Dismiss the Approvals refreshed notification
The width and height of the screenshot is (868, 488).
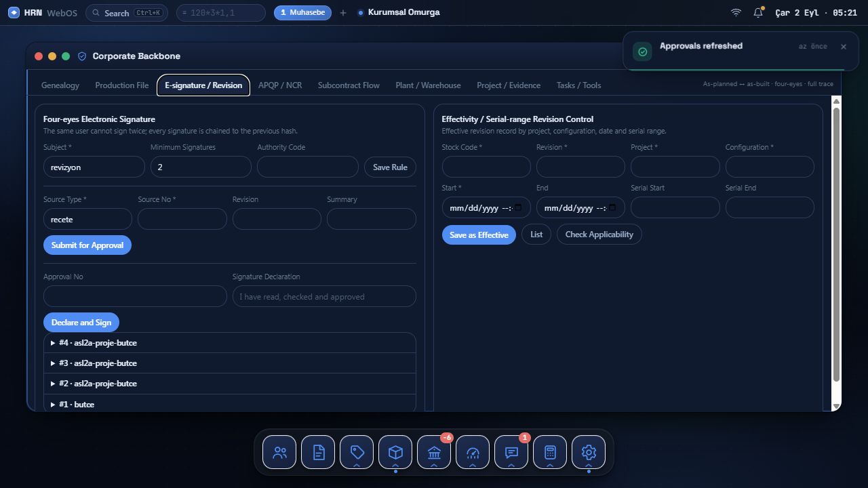[844, 47]
